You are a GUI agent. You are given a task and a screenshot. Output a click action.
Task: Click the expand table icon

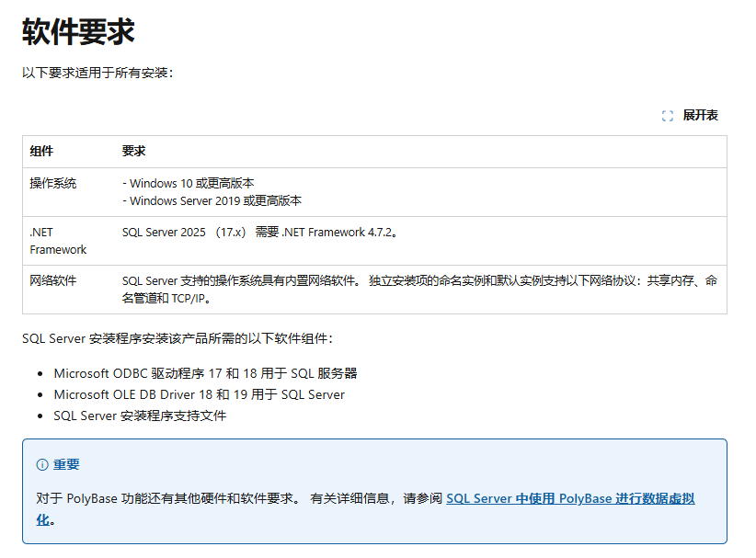pyautogui.click(x=668, y=116)
